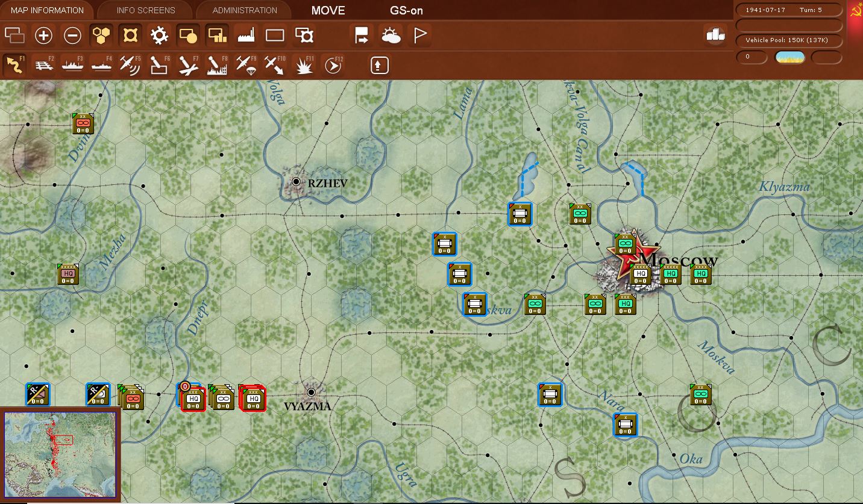Image resolution: width=863 pixels, height=504 pixels.
Task: Click the victory flag toolbar icon
Action: click(419, 35)
